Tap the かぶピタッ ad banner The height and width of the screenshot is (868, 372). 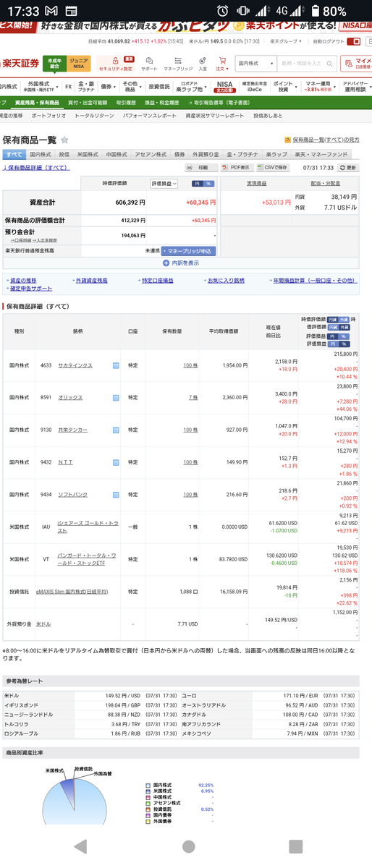pos(186,29)
